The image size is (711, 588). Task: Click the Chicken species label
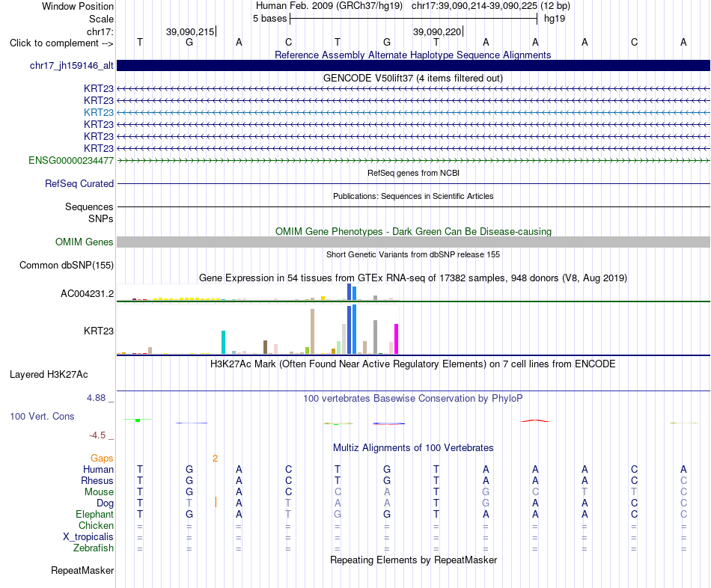coord(96,525)
